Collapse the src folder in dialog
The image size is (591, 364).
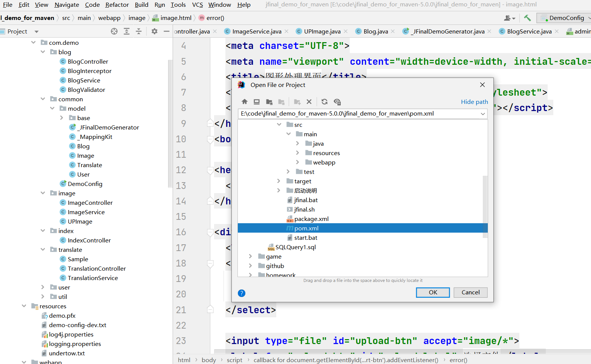(279, 124)
